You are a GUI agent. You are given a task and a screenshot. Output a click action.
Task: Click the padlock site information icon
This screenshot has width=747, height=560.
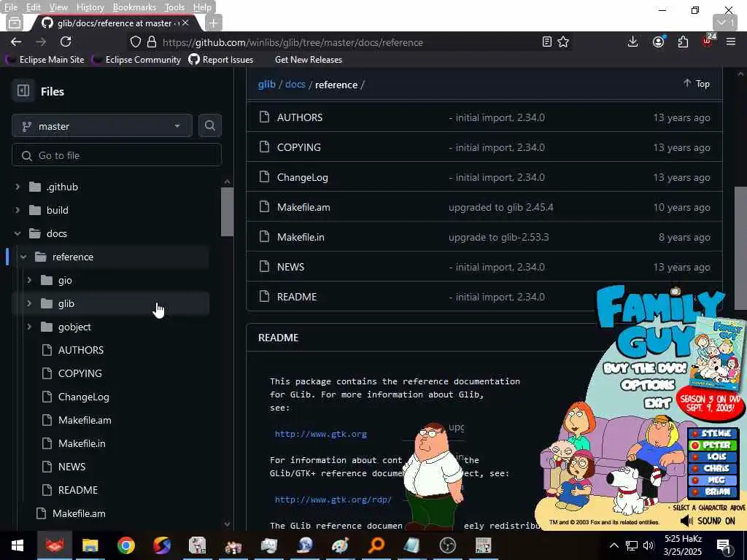pos(152,42)
